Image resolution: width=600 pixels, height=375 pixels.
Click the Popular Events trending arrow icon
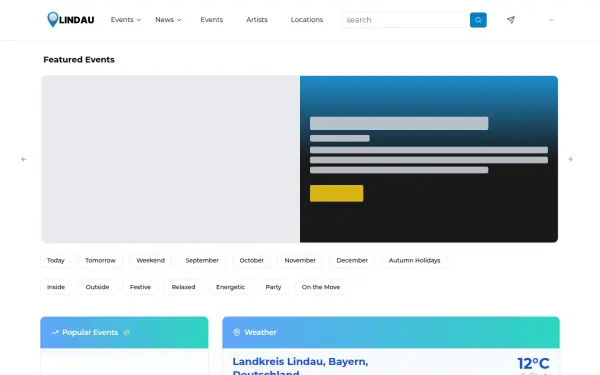click(55, 333)
